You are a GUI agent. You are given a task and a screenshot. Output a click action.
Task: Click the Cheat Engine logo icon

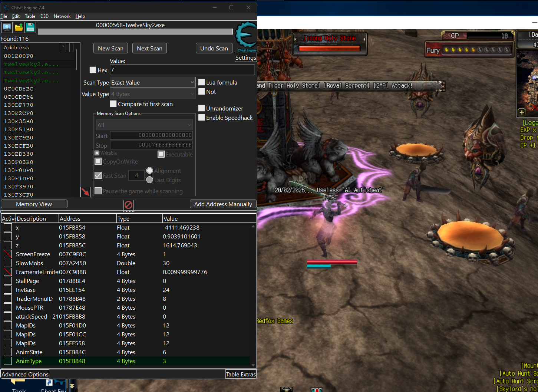[x=246, y=36]
